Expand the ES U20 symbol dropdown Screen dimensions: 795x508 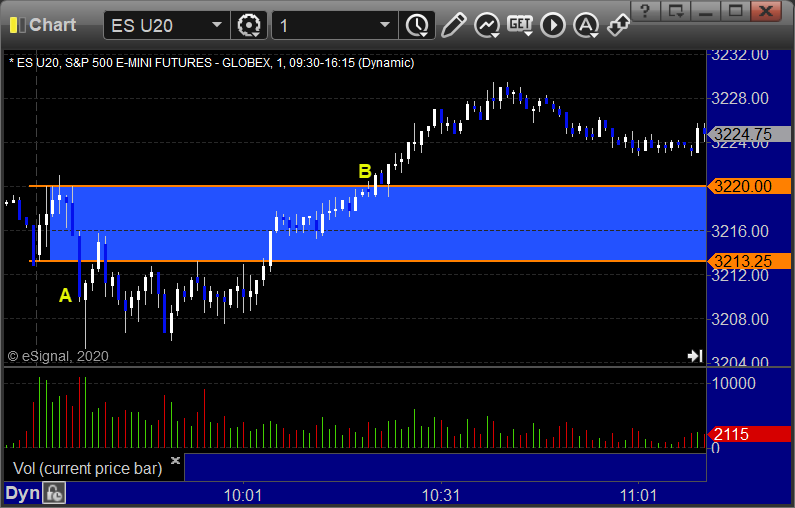pyautogui.click(x=216, y=25)
